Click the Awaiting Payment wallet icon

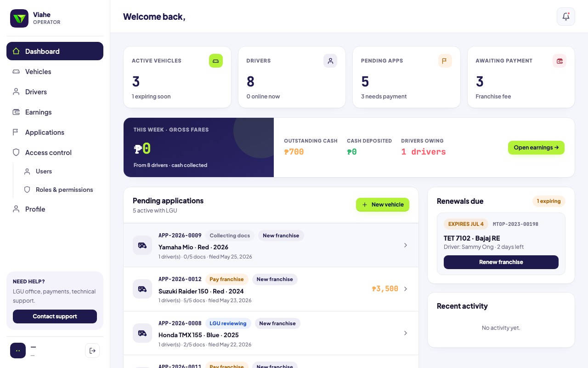click(x=560, y=61)
